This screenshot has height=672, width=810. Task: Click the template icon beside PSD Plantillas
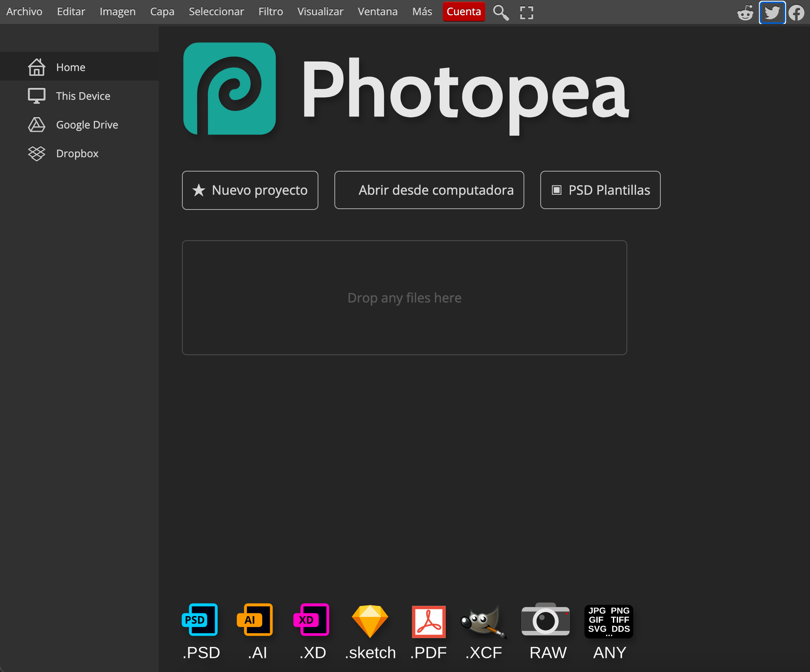(x=557, y=190)
